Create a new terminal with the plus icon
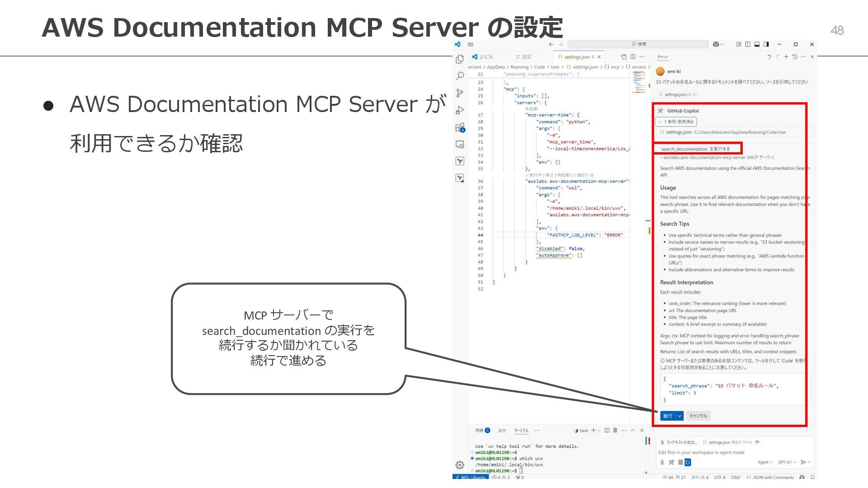This screenshot has height=488, width=868. click(593, 430)
